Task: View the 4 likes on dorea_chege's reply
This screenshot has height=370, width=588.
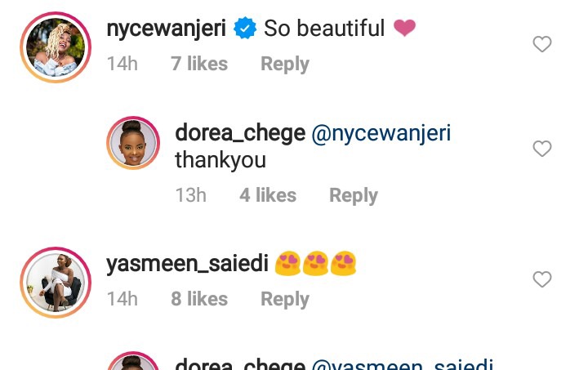Action: (268, 195)
